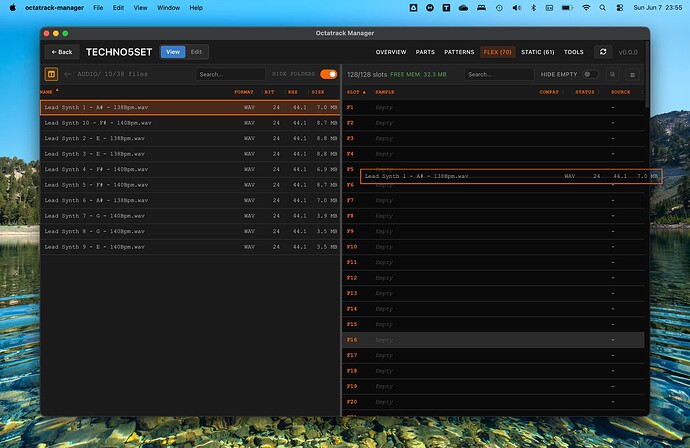The image size is (690, 448).
Task: Turn off the Hide Folders toggle
Action: point(329,74)
